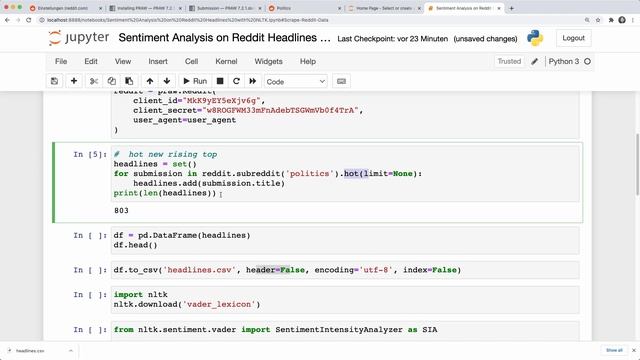Open downloaded headlines.csv file in download bar
This screenshot has width=640, height=360.
[x=30, y=351]
